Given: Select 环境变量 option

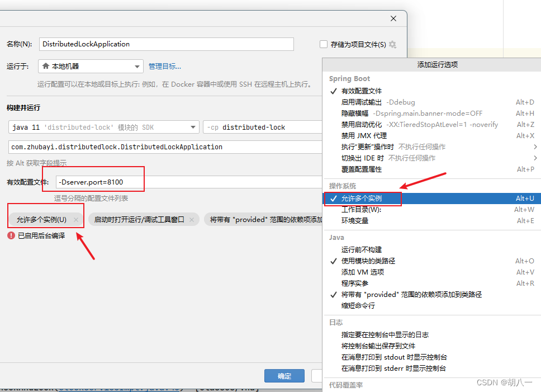Looking at the screenshot, I should coord(432,221).
